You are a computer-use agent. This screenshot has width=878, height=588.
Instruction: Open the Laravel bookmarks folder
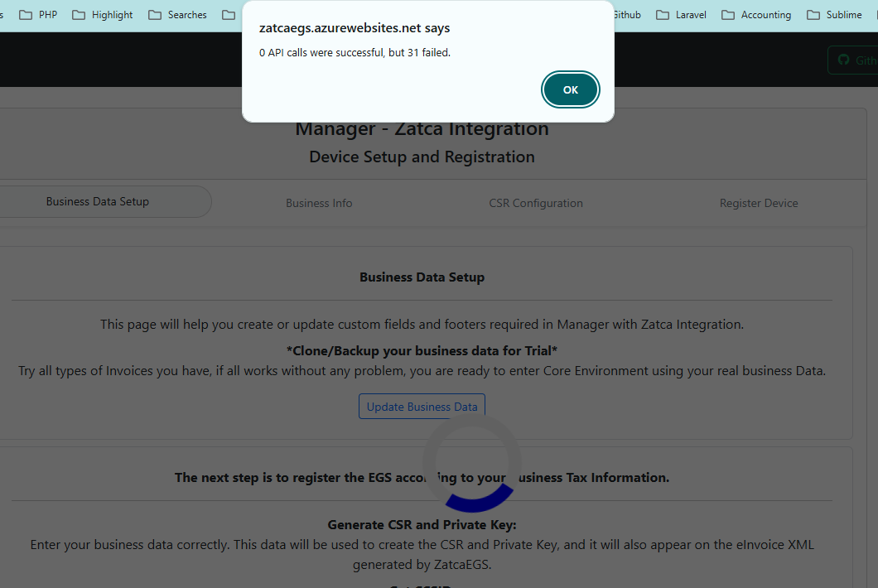pos(681,15)
